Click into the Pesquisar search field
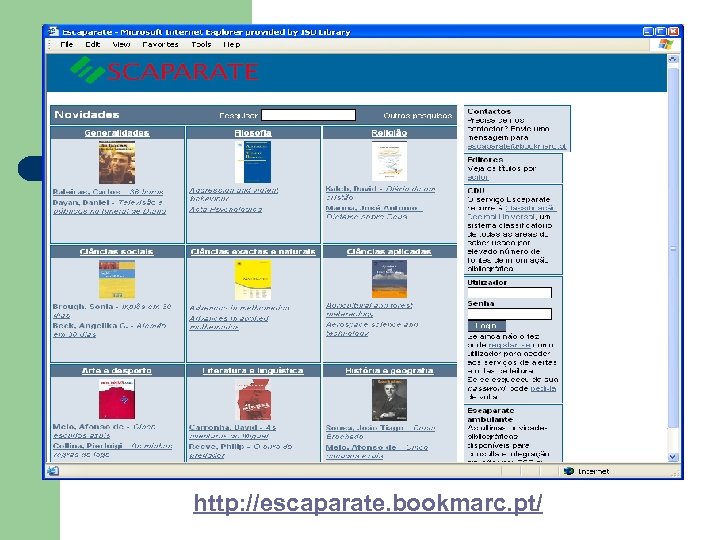 point(308,115)
